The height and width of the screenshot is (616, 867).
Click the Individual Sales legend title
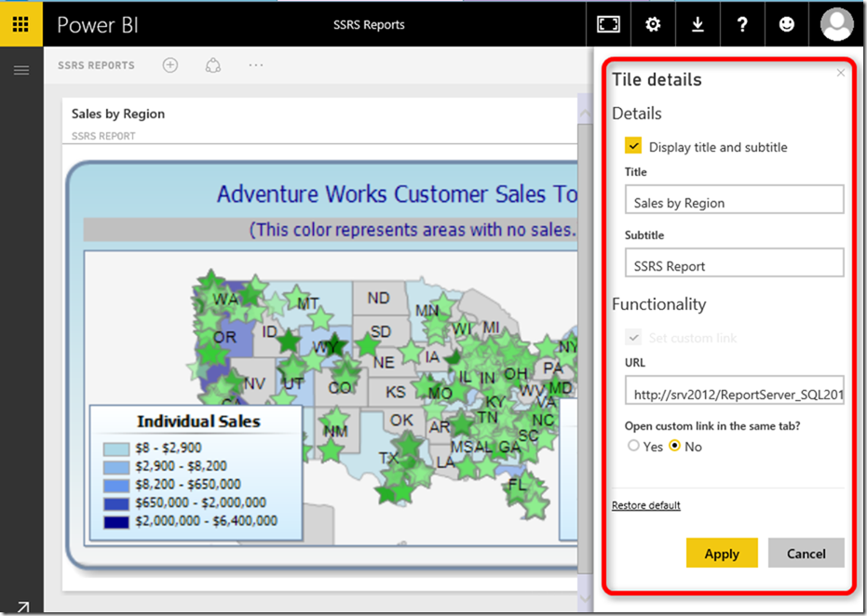click(198, 422)
